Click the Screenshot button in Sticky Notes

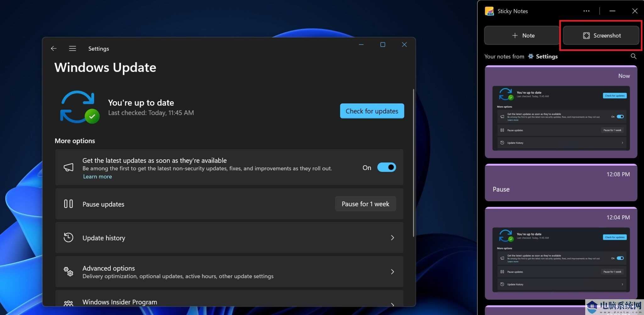pyautogui.click(x=601, y=36)
